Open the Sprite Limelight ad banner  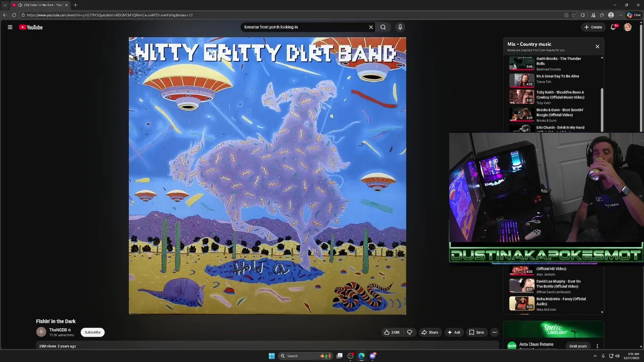coord(553,329)
